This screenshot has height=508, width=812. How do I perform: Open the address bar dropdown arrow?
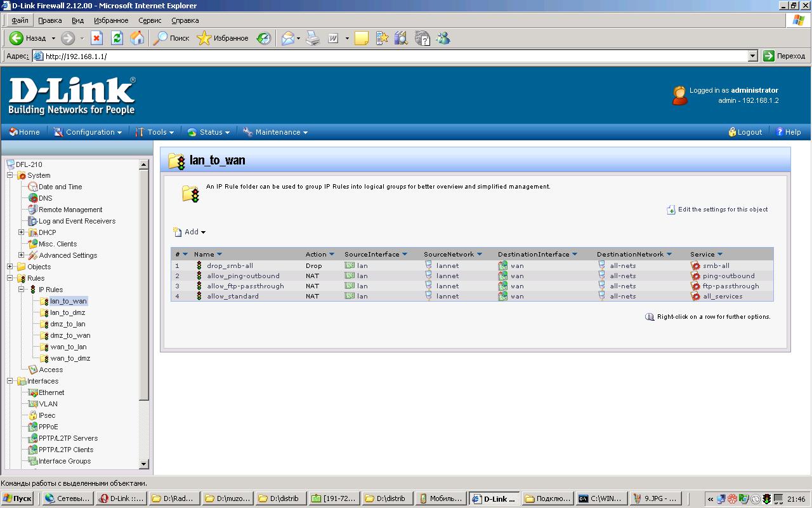point(753,56)
